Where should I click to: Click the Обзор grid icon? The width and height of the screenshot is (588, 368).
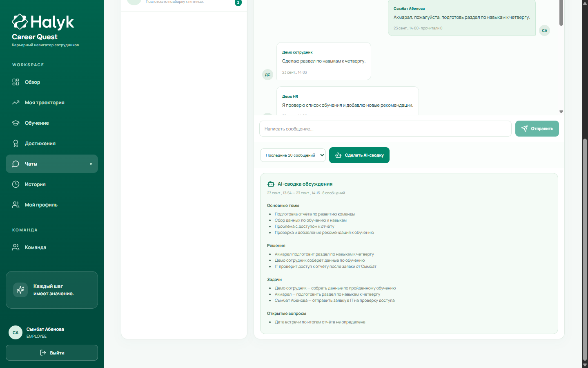tap(16, 82)
